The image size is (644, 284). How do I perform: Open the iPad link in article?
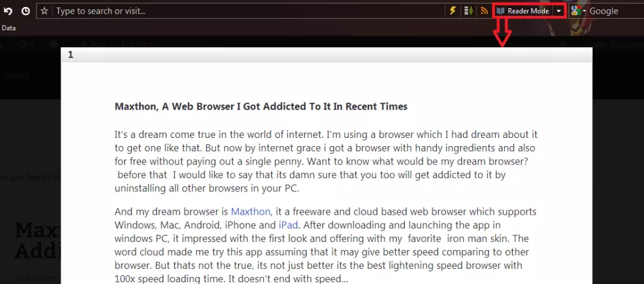coord(288,225)
